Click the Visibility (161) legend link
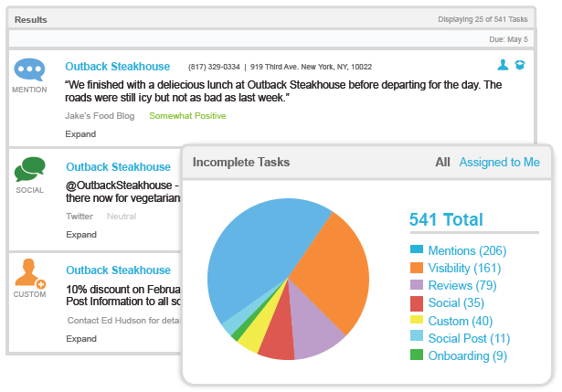The image size is (562, 392). pos(464,268)
